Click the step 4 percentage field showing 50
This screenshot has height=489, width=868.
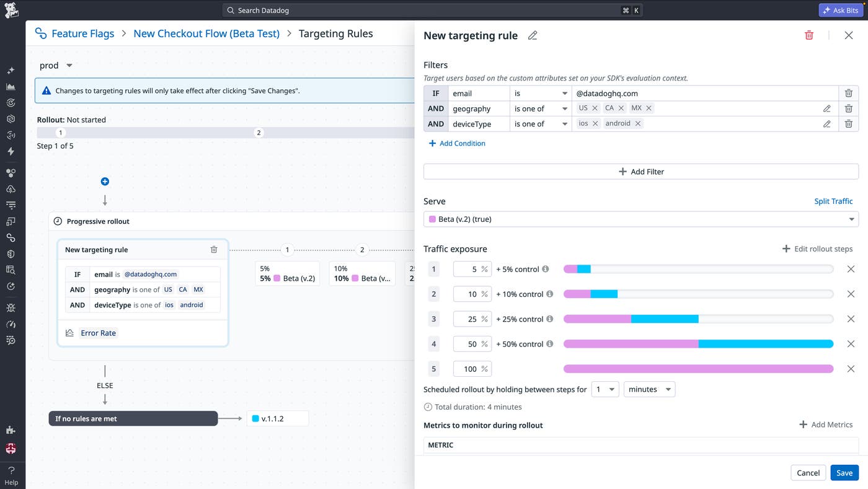point(472,343)
